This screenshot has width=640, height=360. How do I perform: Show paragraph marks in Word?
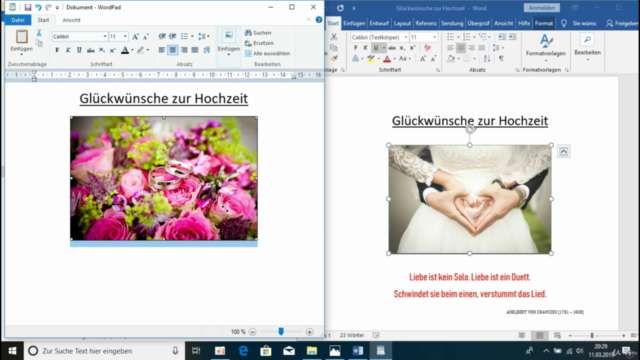tap(501, 59)
